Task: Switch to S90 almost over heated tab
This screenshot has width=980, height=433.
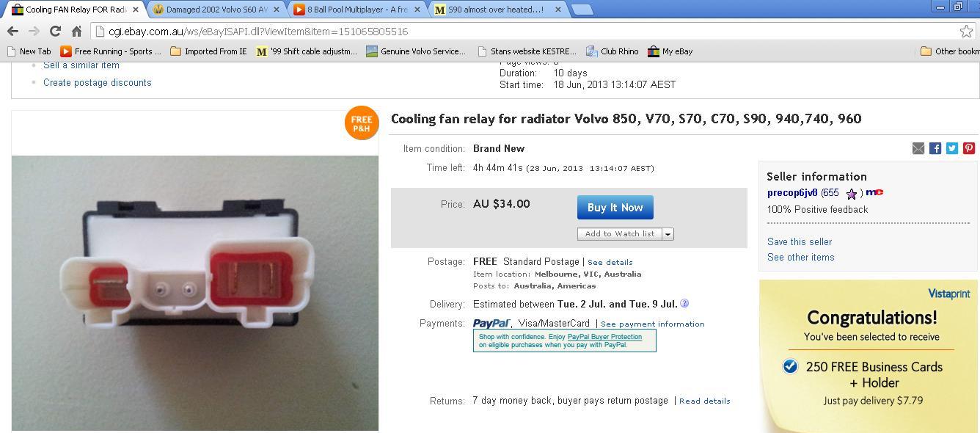Action: coord(497,10)
